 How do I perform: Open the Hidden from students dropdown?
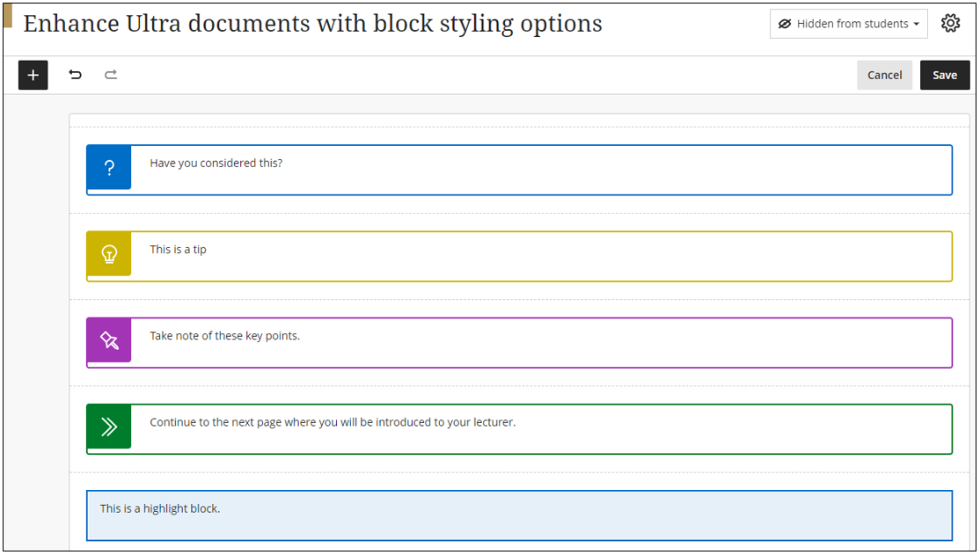click(x=848, y=25)
